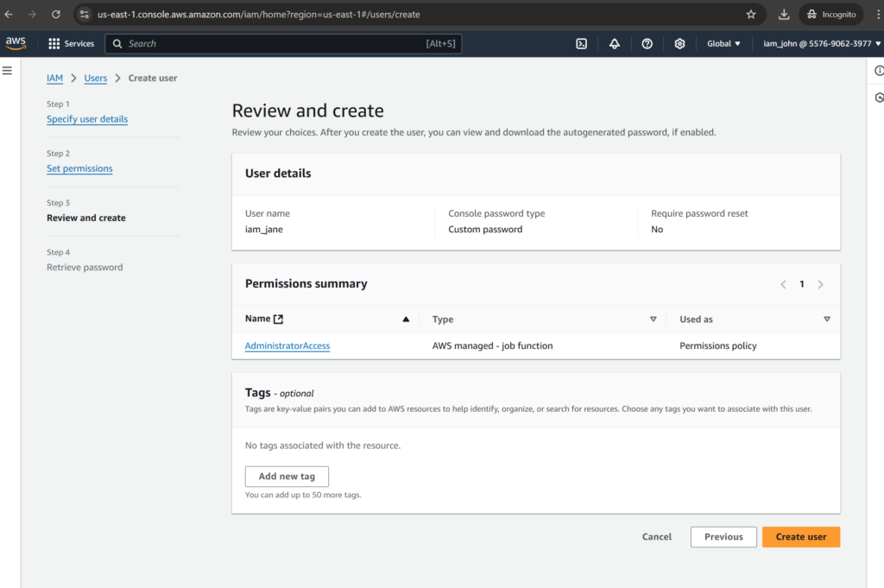
Task: Open the Services grid menu
Action: tap(72, 43)
